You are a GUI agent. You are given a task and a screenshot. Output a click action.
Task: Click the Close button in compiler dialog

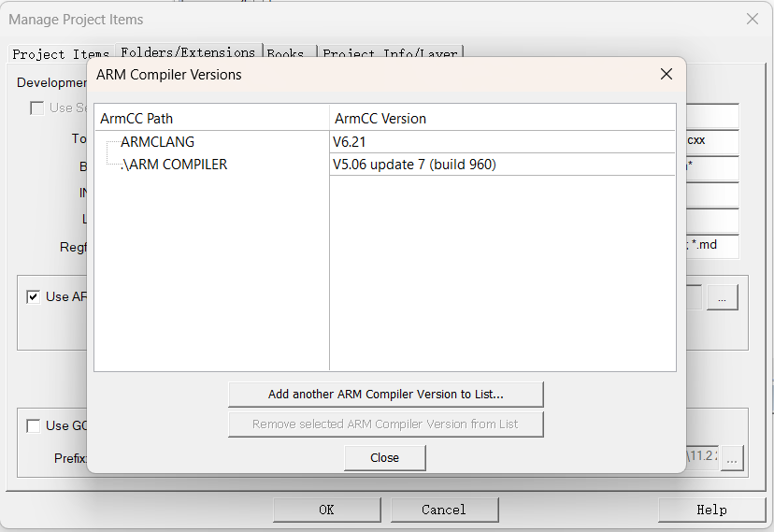384,458
